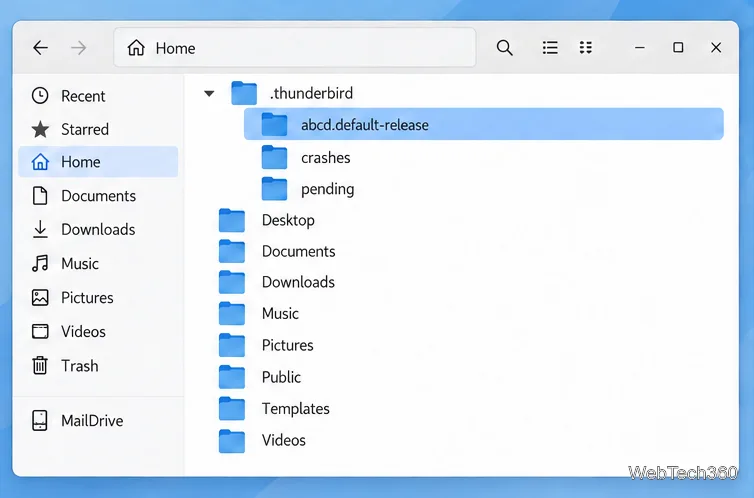The width and height of the screenshot is (754, 498).
Task: Minimize the file manager window
Action: [x=640, y=48]
